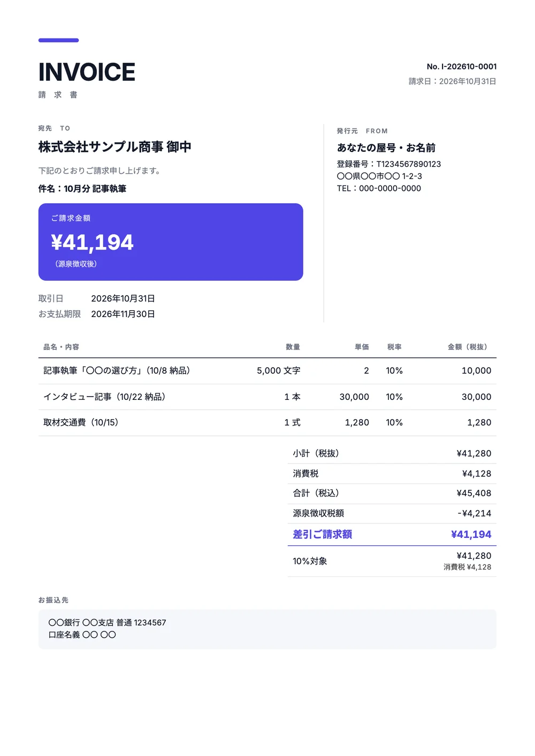
Task: Click unit price 2 in 記事執筆 row
Action: click(x=366, y=371)
